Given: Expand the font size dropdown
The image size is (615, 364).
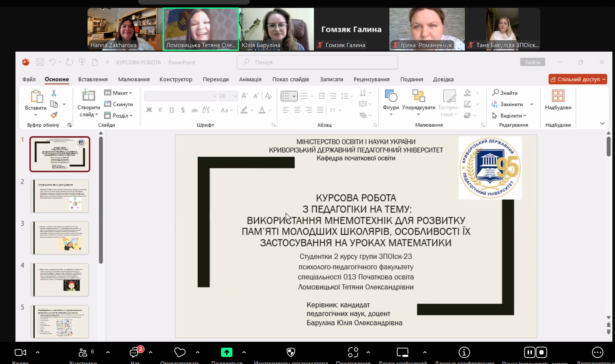Looking at the screenshot, I should [235, 96].
